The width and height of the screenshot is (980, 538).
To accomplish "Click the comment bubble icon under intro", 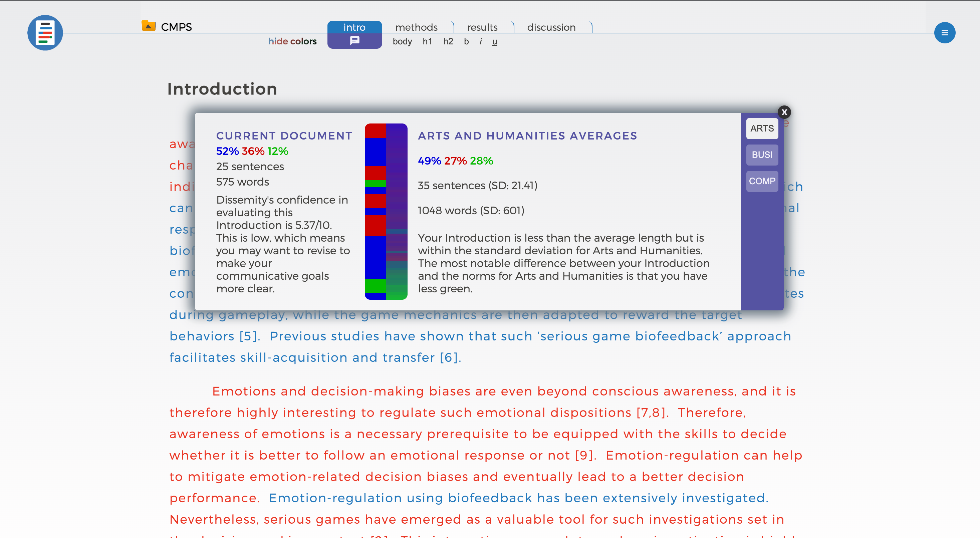I will (354, 40).
